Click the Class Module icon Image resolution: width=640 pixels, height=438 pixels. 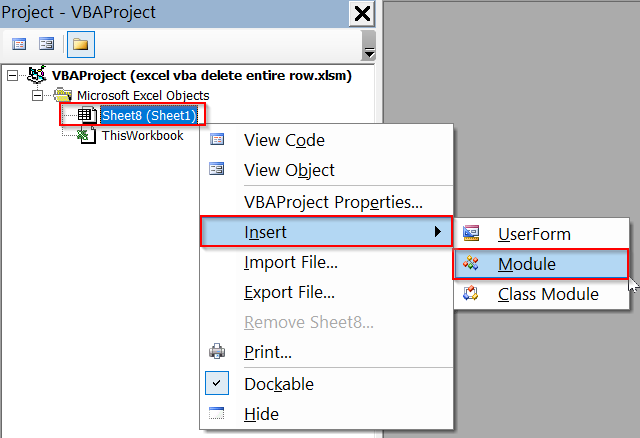(472, 294)
